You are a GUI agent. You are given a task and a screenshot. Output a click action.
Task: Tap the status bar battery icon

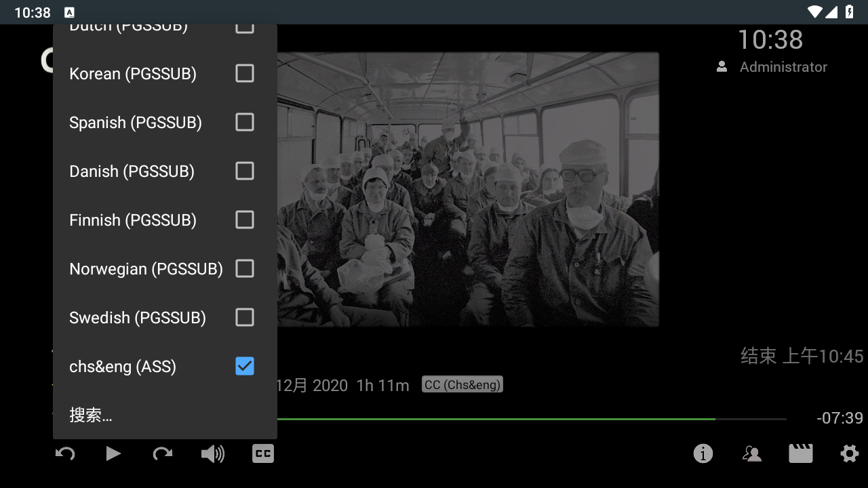pyautogui.click(x=850, y=12)
